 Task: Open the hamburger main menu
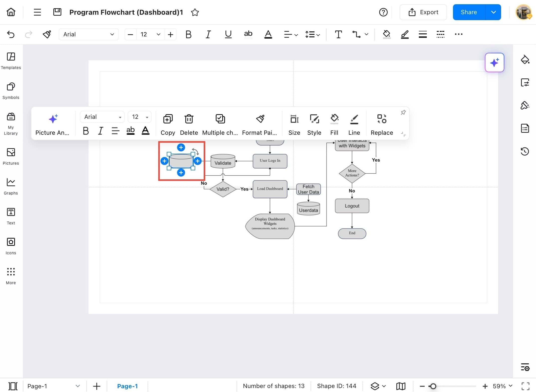pos(37,12)
